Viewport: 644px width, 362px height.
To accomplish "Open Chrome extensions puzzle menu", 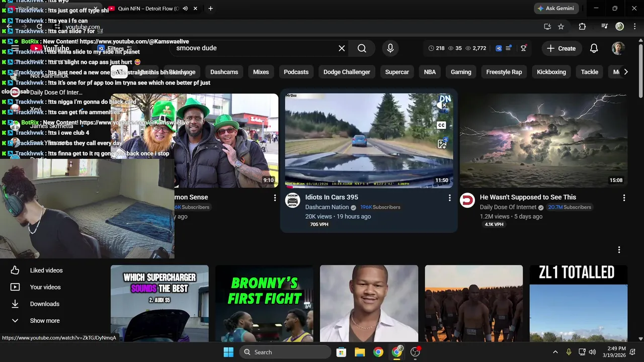I will [x=582, y=27].
